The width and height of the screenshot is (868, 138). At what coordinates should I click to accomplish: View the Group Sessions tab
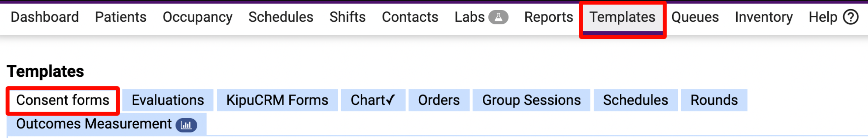pyautogui.click(x=531, y=100)
